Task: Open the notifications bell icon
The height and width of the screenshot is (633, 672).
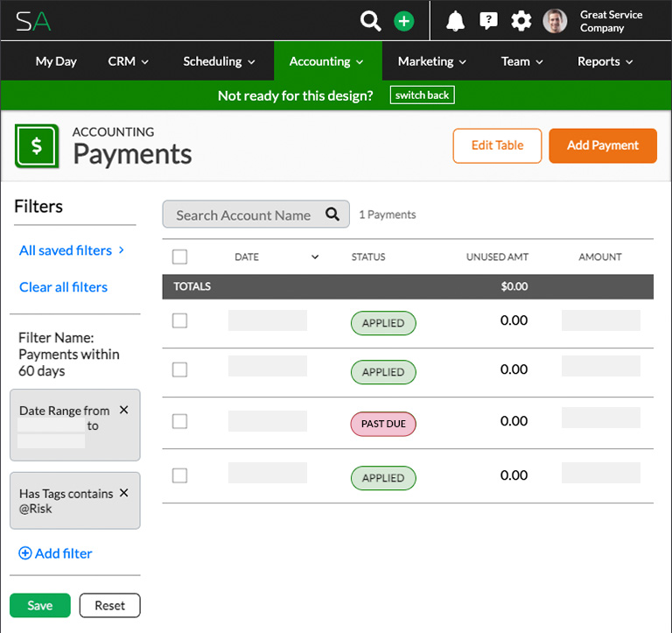Action: 455,21
